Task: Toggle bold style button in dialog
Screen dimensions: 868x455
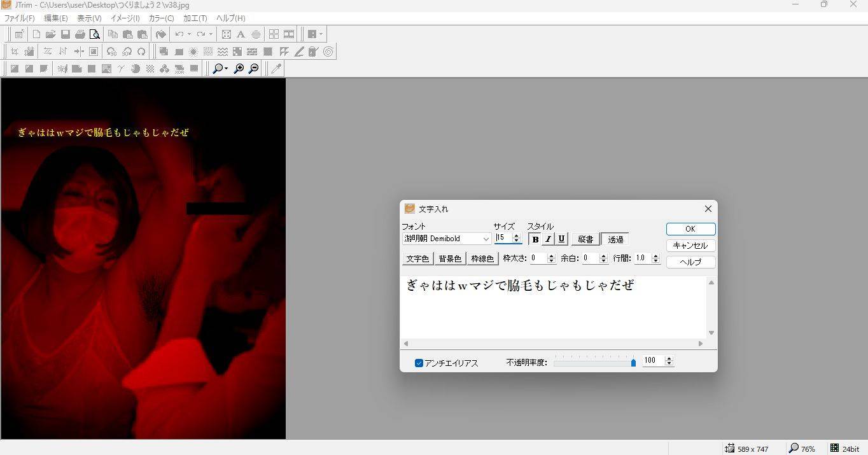Action: pyautogui.click(x=535, y=239)
